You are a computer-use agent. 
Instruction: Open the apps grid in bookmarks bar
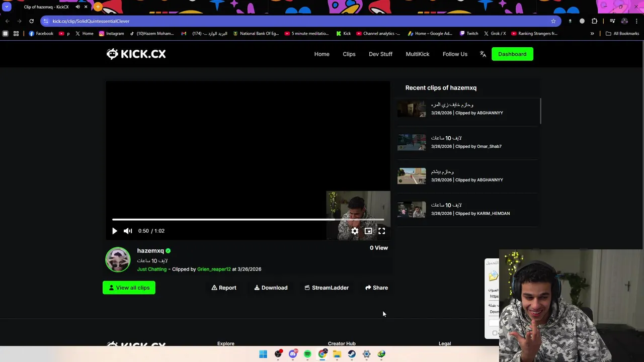pos(16,34)
